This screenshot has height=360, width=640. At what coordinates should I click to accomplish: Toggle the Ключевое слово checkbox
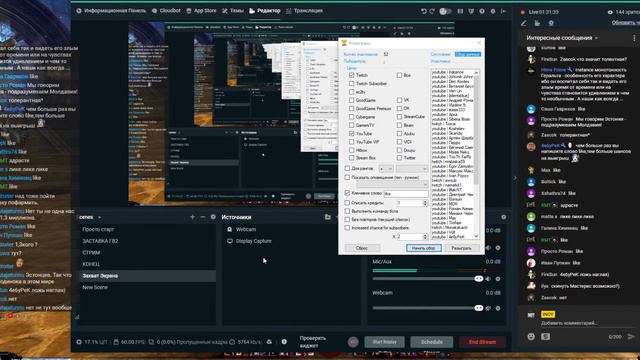point(347,193)
